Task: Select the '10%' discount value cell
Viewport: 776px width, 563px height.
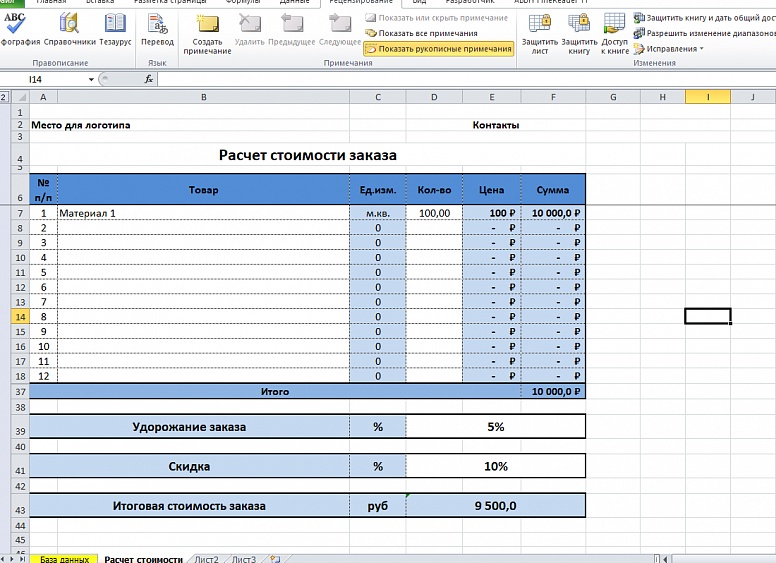Action: 495,466
